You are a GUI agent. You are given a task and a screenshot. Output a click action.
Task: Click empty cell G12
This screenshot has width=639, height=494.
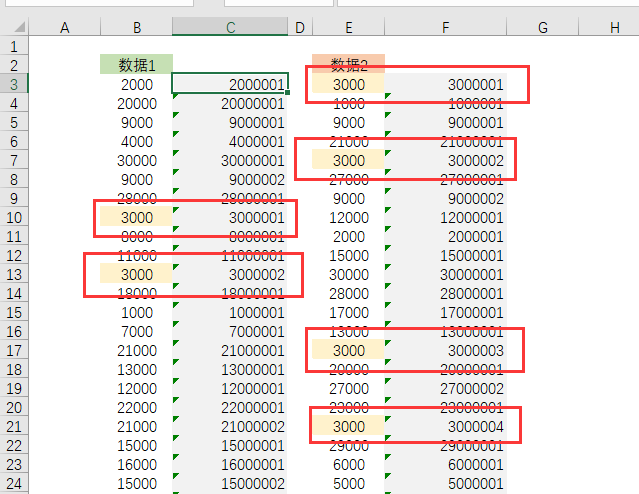[x=543, y=255]
